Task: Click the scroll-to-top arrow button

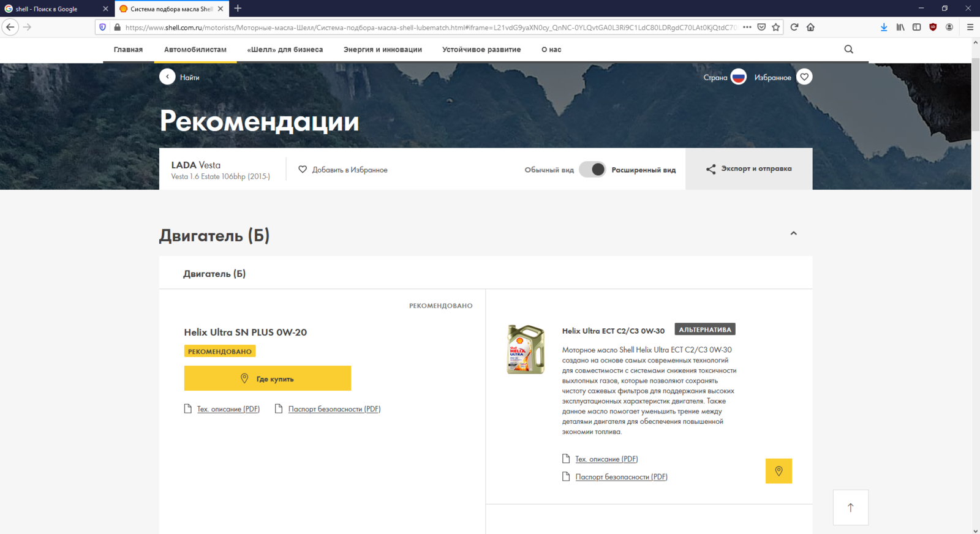Action: [851, 508]
